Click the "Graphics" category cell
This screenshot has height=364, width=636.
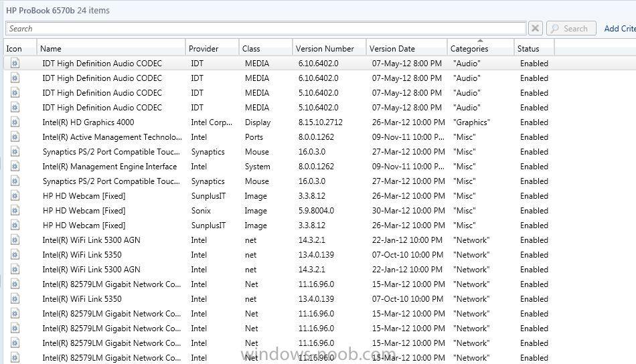coord(472,122)
